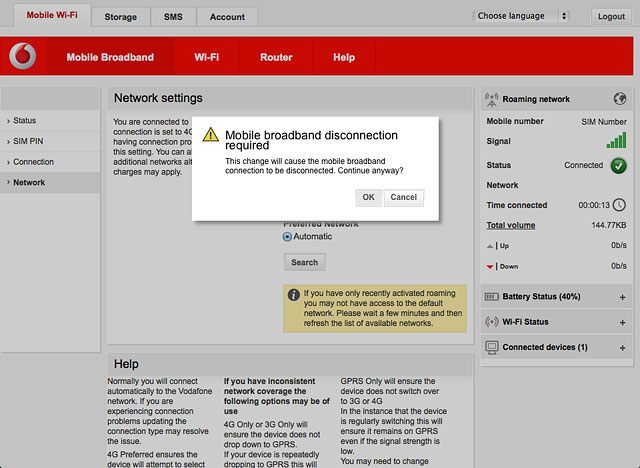Click the '00:00:13' time connected value
The width and height of the screenshot is (640, 468).
594,205
